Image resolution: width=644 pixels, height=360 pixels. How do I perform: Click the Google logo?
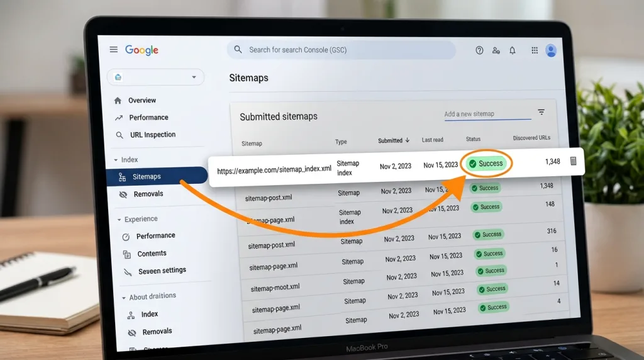(142, 50)
